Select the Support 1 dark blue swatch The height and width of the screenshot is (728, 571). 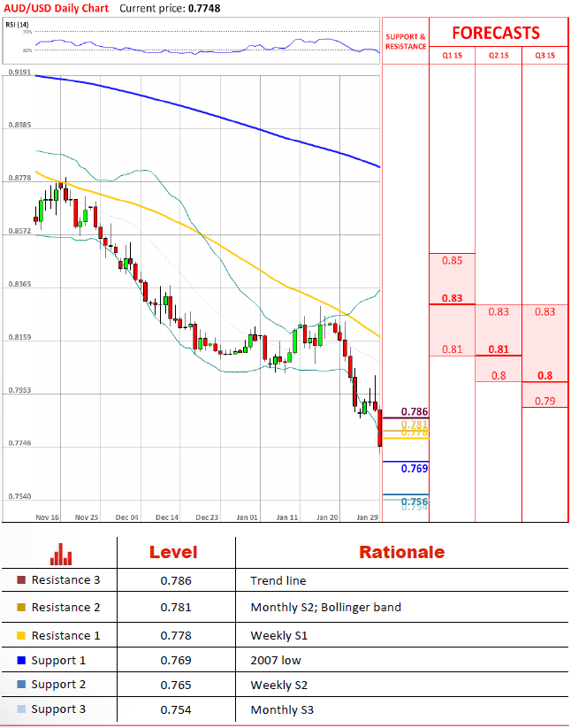[21, 660]
